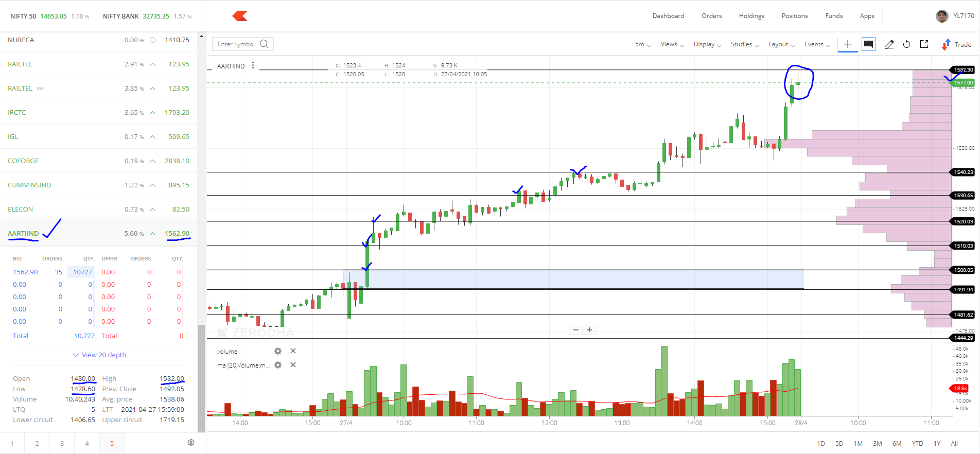
Task: Select RAILTEL BSE row in marketwatch
Action: 98,88
